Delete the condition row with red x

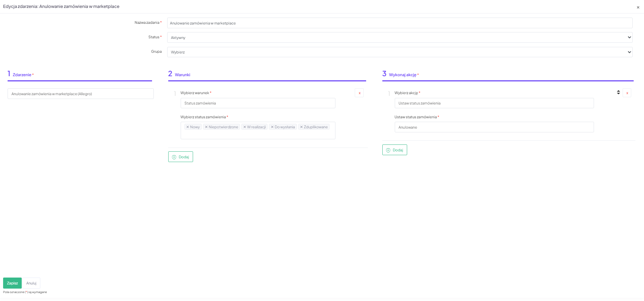pos(359,93)
